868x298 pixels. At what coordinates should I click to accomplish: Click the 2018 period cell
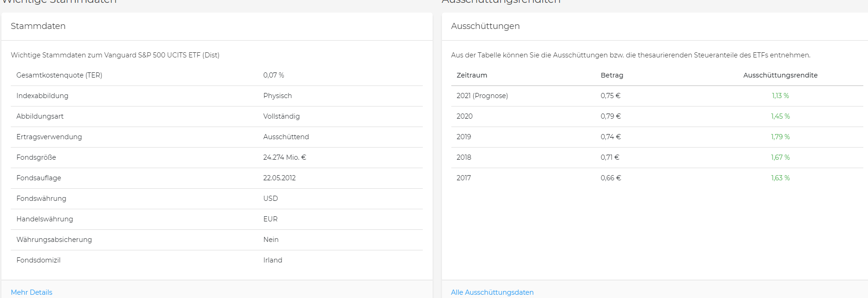pyautogui.click(x=464, y=157)
